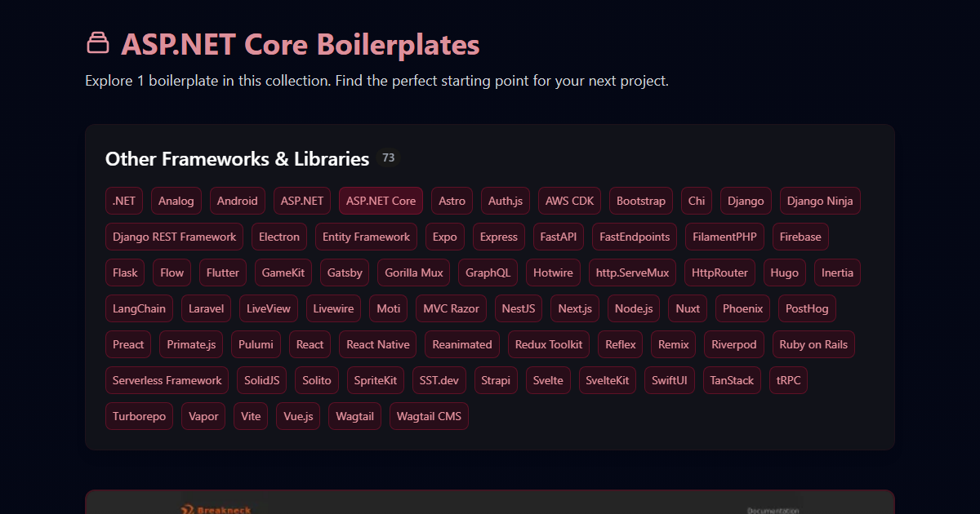Choose the Turborepo tag in the last row
The height and width of the screenshot is (514, 980).
139,415
